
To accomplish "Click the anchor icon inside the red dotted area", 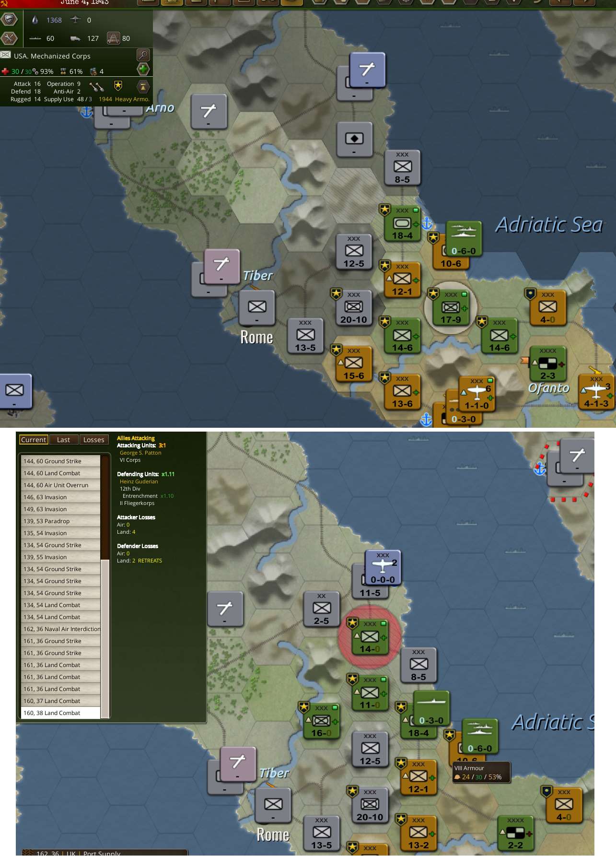I will point(540,468).
